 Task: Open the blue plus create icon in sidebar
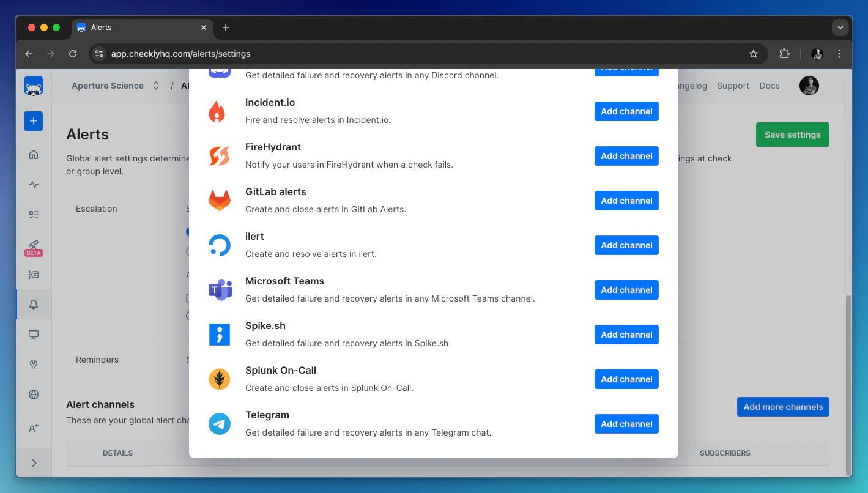(33, 121)
